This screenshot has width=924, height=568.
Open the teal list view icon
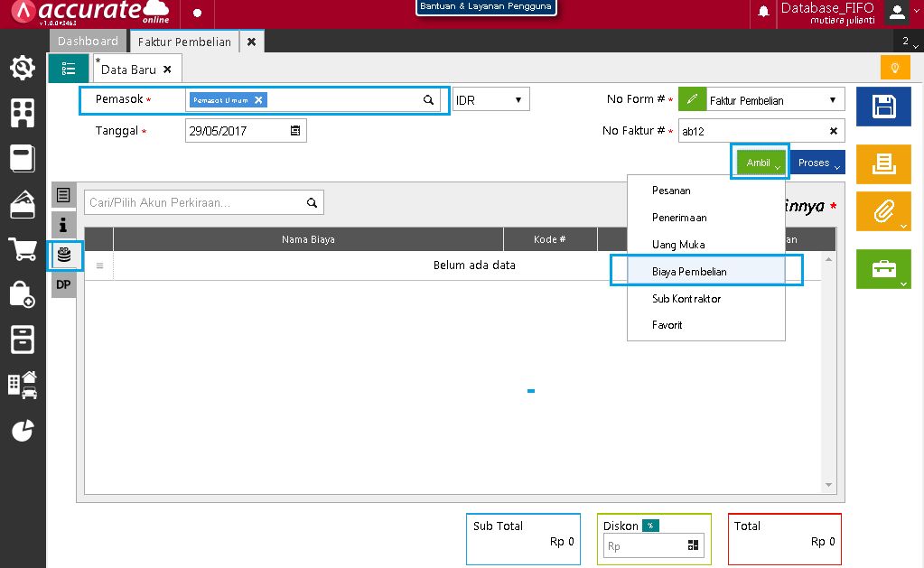tap(69, 69)
